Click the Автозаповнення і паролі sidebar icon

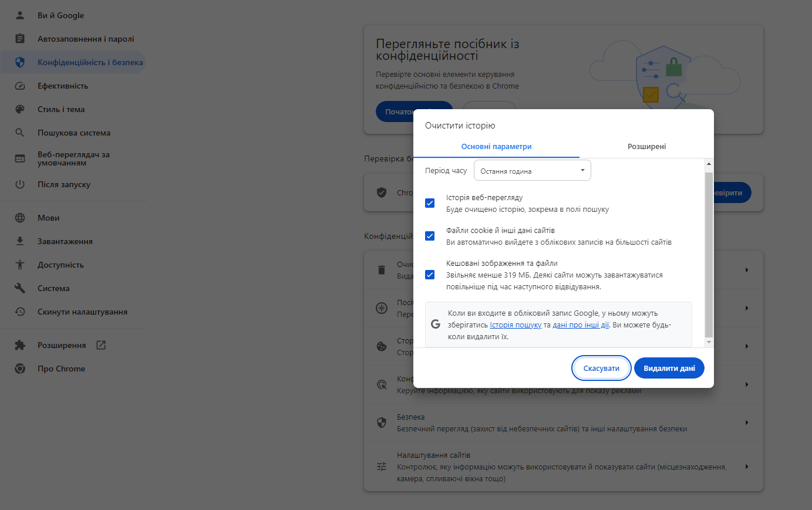point(19,38)
